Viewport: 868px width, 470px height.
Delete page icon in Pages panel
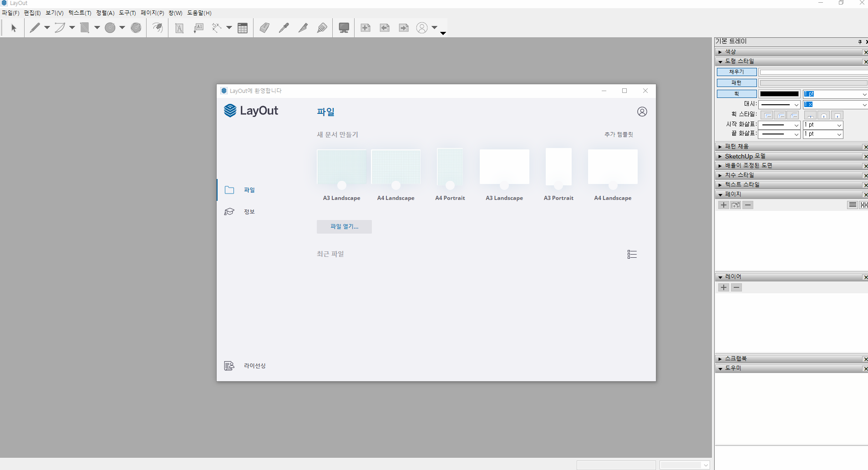click(x=748, y=205)
